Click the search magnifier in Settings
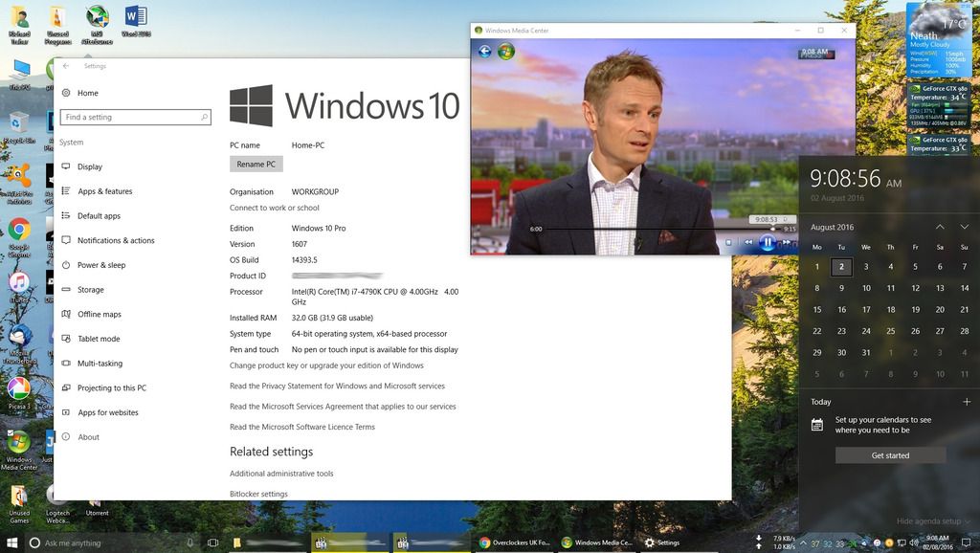The image size is (980, 553). pos(204,117)
